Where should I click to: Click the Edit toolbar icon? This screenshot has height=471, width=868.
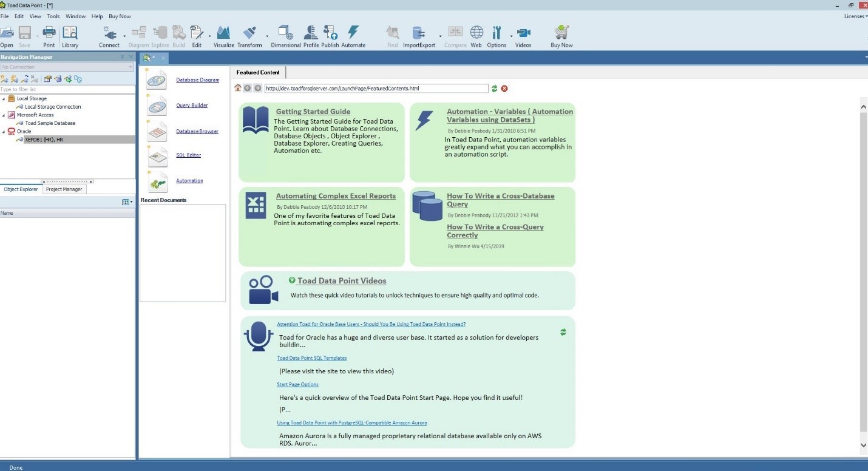point(197,32)
